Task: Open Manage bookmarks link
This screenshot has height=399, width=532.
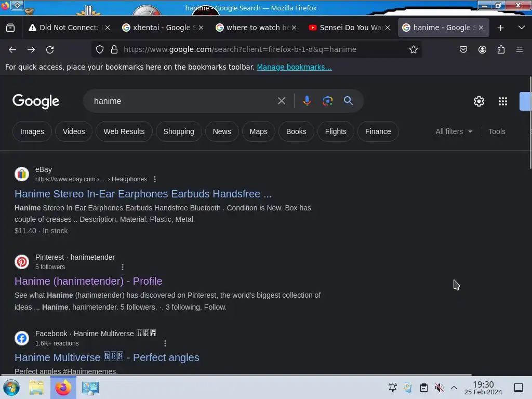Action: [x=294, y=67]
